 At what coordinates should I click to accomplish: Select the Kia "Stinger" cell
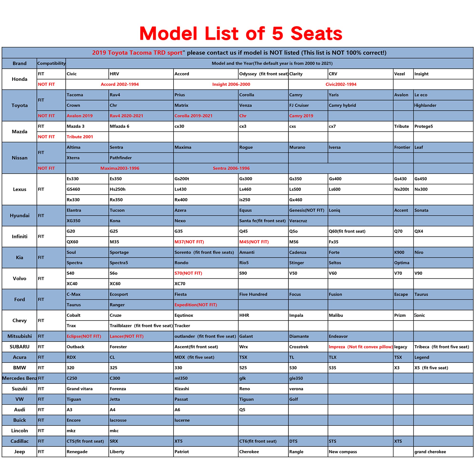[x=297, y=263]
